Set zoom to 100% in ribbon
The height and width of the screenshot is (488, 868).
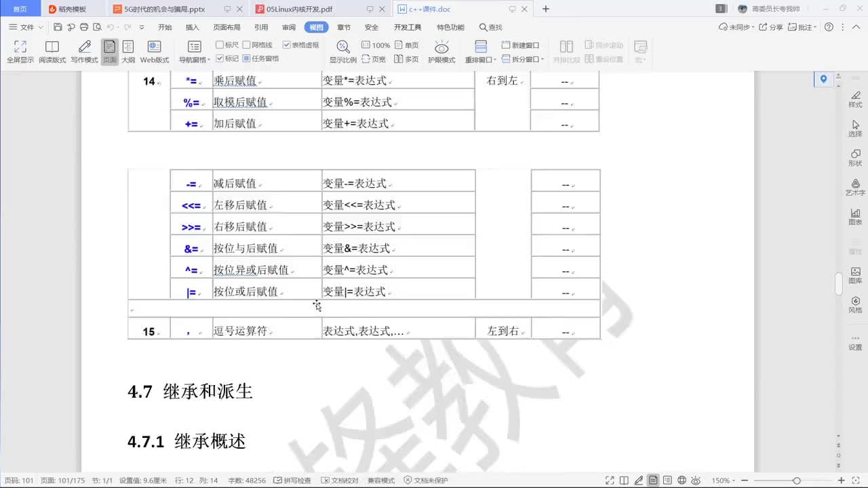(x=376, y=45)
